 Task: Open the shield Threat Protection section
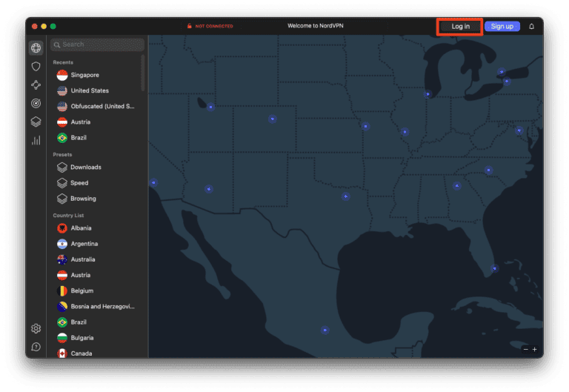tap(36, 67)
